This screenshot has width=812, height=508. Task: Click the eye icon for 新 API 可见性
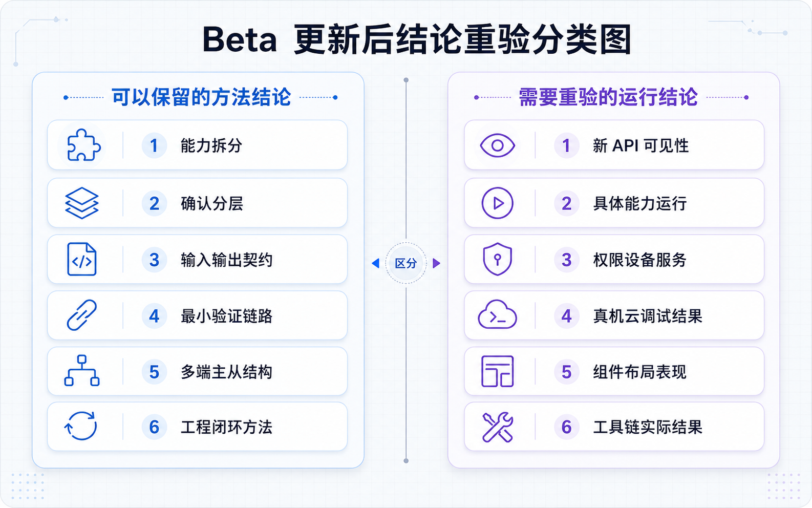497,145
